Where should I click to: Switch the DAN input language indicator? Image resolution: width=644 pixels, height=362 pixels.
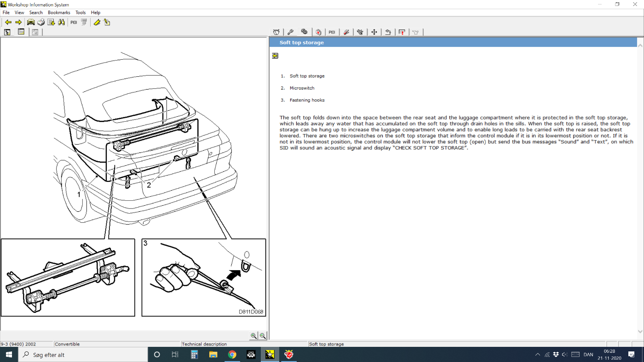pos(588,355)
